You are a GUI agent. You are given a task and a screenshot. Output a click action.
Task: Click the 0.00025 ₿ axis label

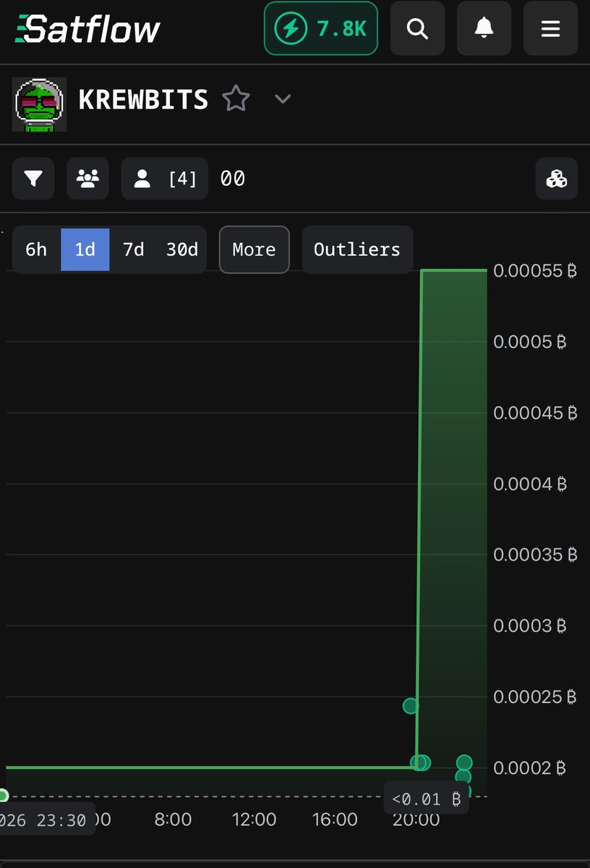tap(536, 697)
